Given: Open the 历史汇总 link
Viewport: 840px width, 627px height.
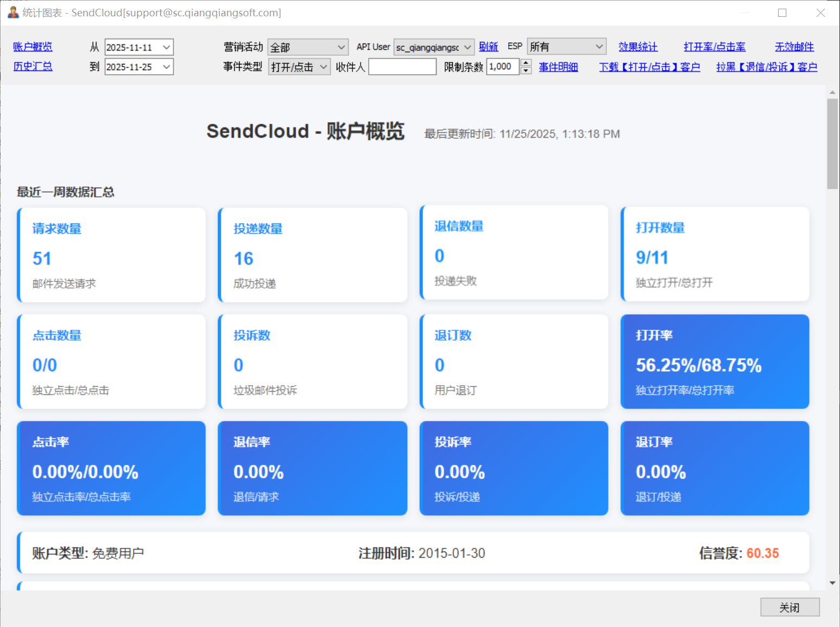Looking at the screenshot, I should [x=33, y=67].
